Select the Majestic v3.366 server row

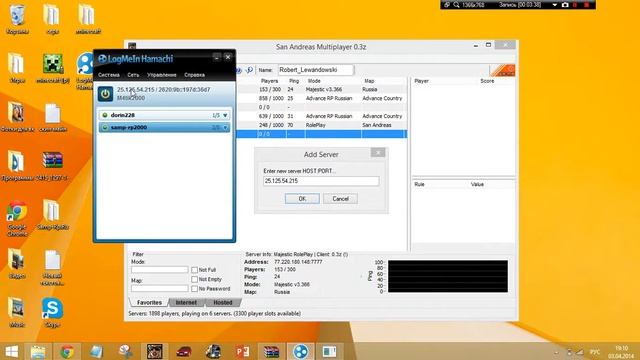tap(322, 89)
